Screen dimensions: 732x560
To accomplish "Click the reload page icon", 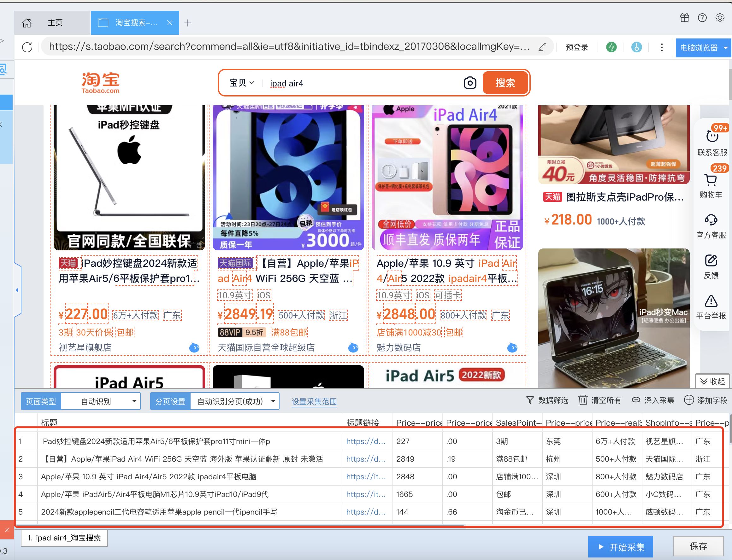I will 27,47.
